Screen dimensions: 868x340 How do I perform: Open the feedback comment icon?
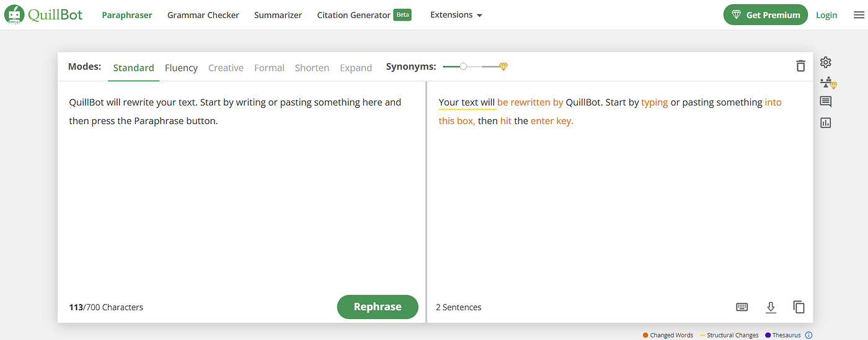pos(825,102)
